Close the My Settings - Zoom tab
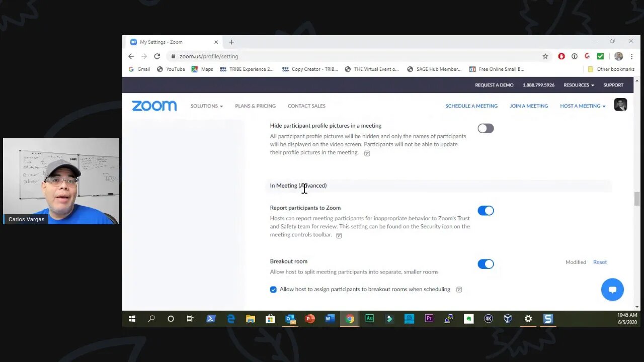The height and width of the screenshot is (362, 644). click(x=216, y=42)
